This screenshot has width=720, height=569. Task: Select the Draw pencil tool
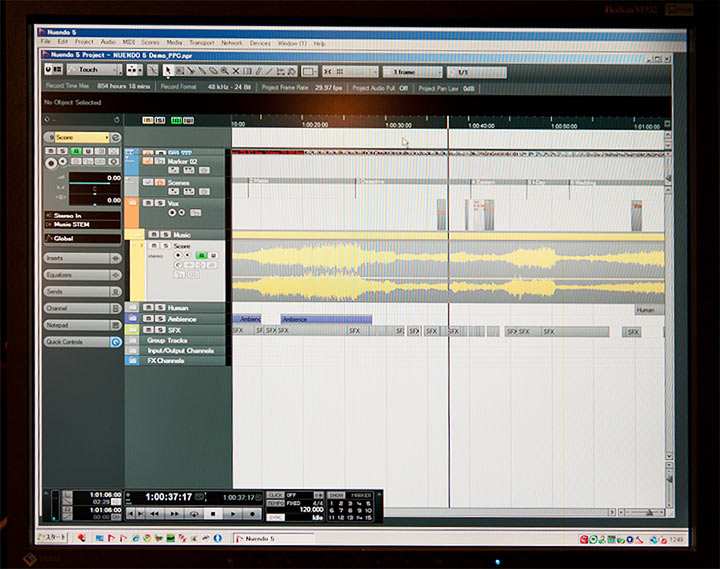[x=259, y=71]
